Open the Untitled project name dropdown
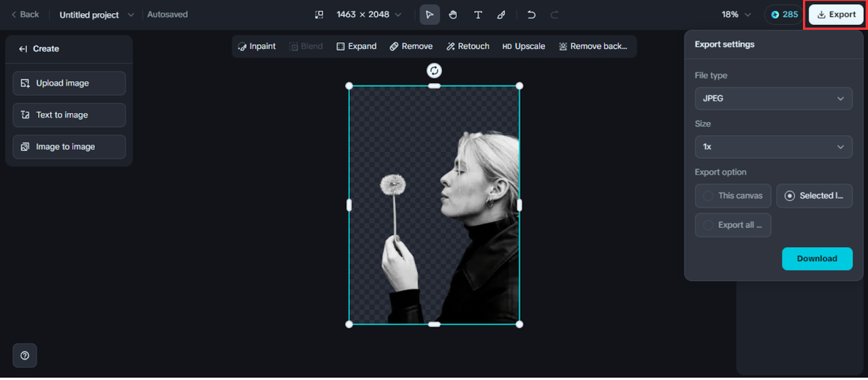This screenshot has height=380, width=868. (97, 14)
